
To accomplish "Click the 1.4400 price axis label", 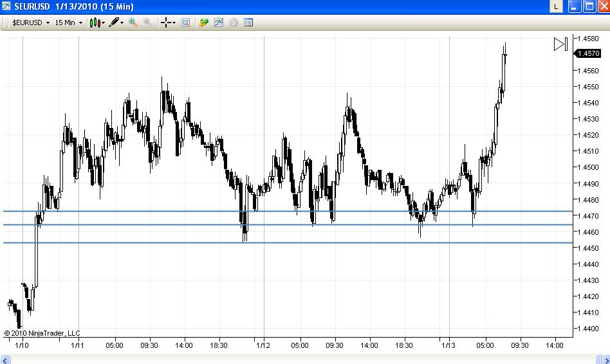I will [588, 328].
